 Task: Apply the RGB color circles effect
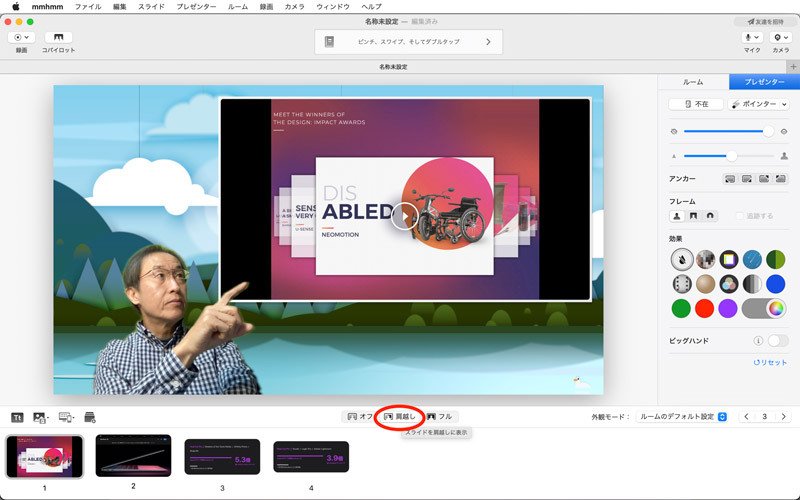point(729,284)
